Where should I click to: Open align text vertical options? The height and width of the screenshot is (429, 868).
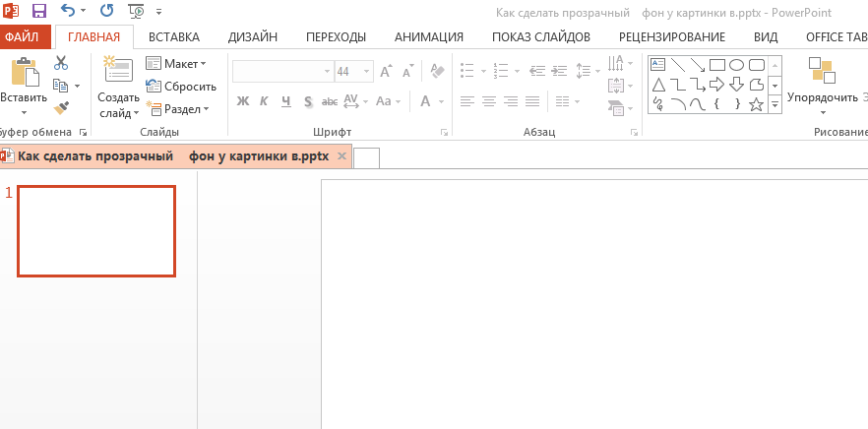click(621, 86)
